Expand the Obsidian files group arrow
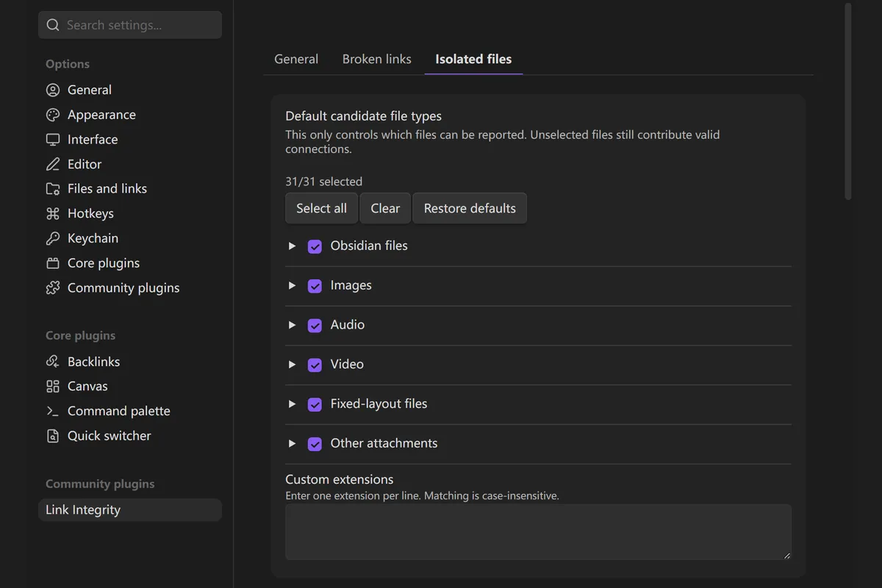The width and height of the screenshot is (882, 588). (292, 246)
